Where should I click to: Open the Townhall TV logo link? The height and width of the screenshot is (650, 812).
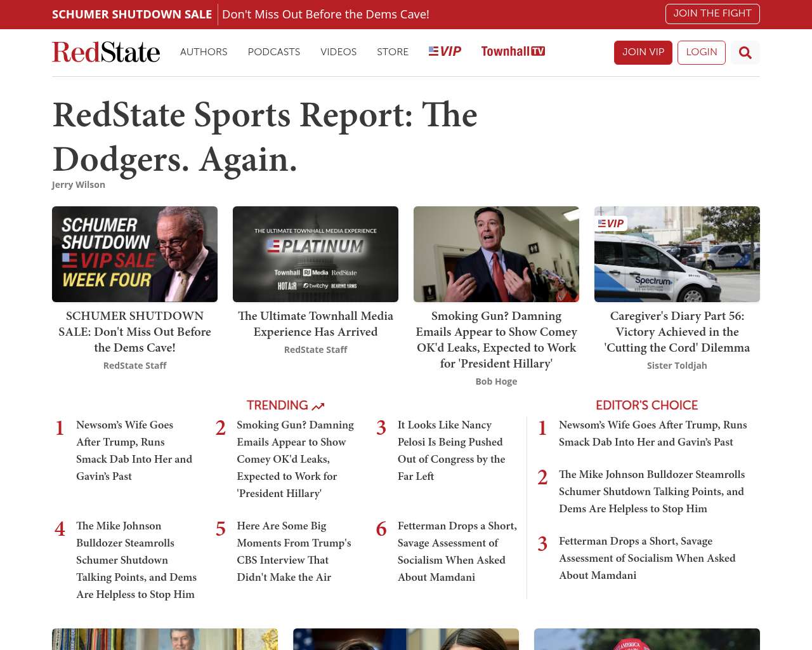coord(513,51)
